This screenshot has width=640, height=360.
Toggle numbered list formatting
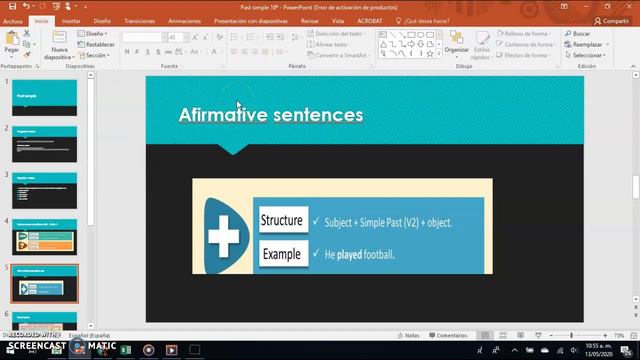pyautogui.click(x=252, y=37)
